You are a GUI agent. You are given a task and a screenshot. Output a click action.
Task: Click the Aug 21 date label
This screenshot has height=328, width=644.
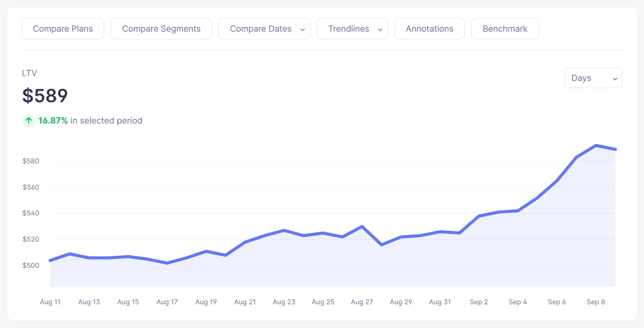245,302
